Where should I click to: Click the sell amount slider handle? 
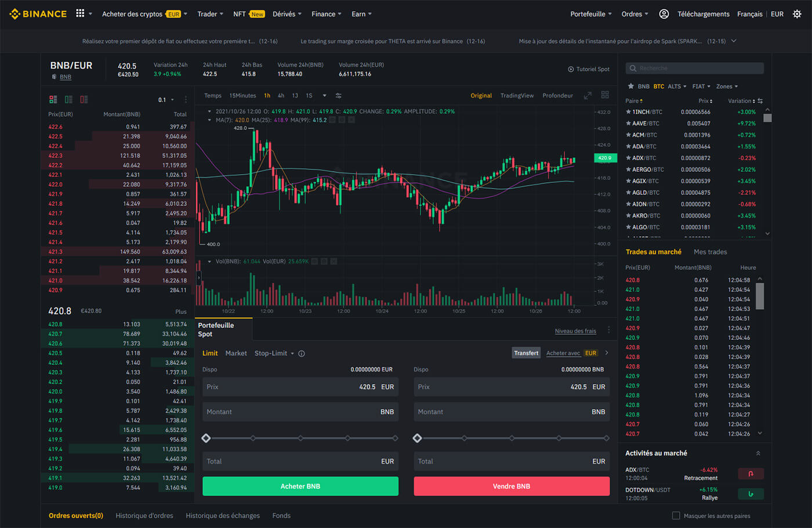click(417, 438)
